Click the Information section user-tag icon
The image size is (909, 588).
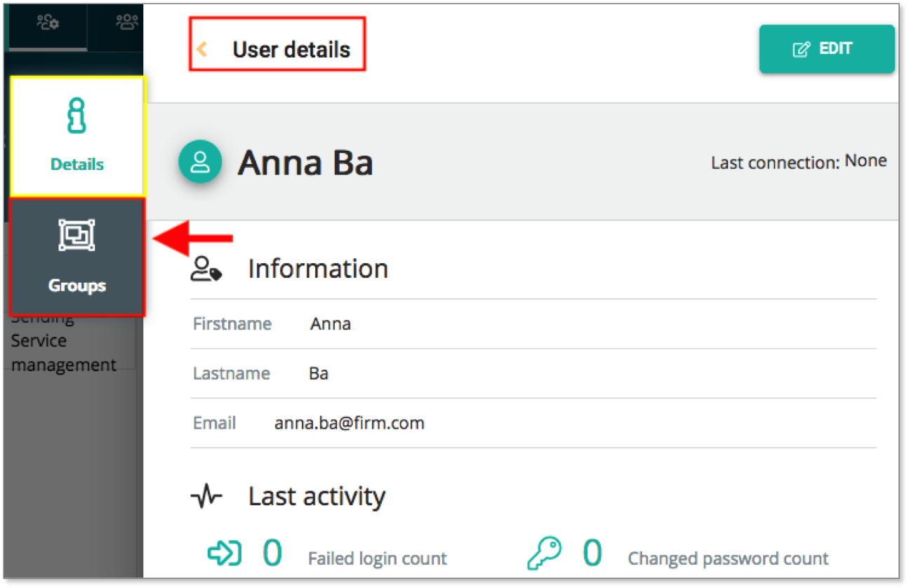[206, 269]
